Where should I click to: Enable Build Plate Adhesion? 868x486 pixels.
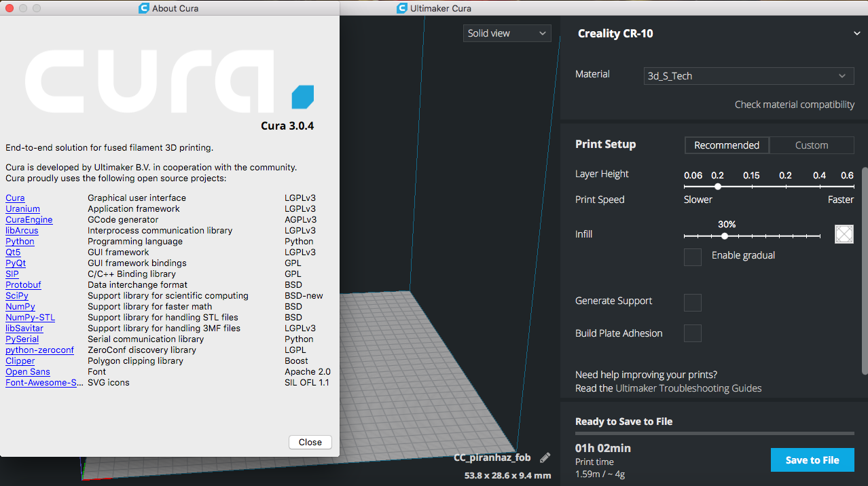pos(692,333)
